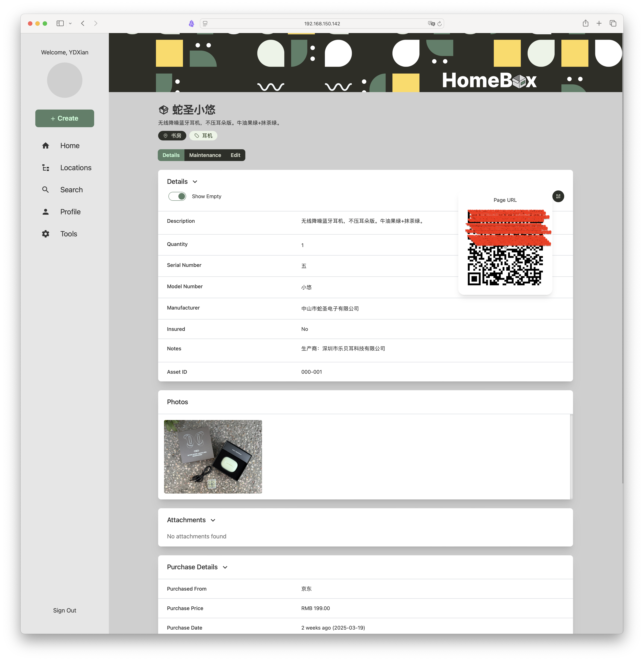Click the Page URL QR code image
The image size is (644, 661).
pyautogui.click(x=506, y=247)
